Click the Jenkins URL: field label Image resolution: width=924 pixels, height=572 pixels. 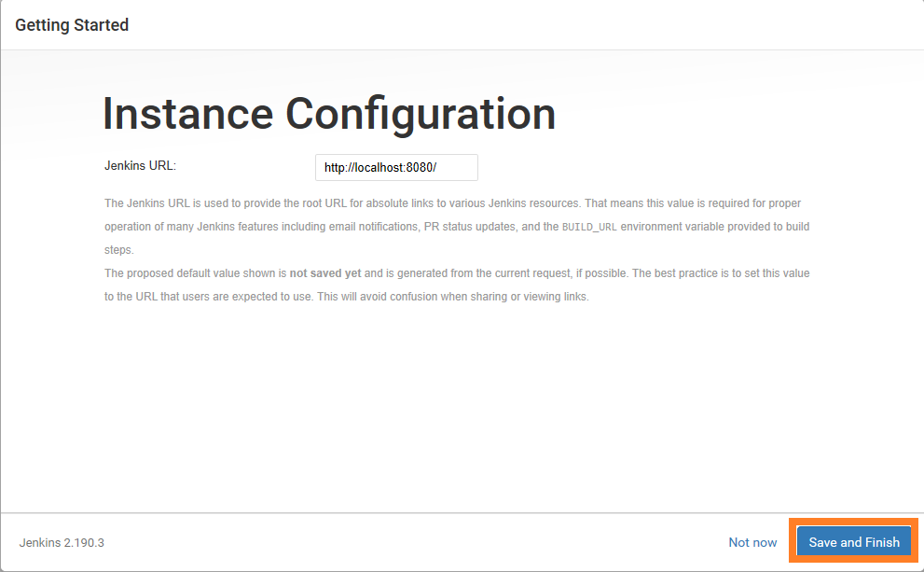(x=140, y=166)
